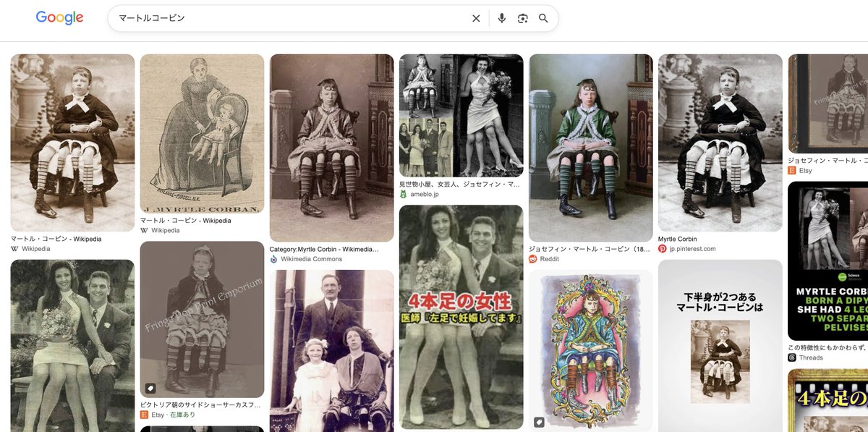
Task: Open caption 見世物小屋、女芸人、ジョセフィン
Action: coord(459,185)
